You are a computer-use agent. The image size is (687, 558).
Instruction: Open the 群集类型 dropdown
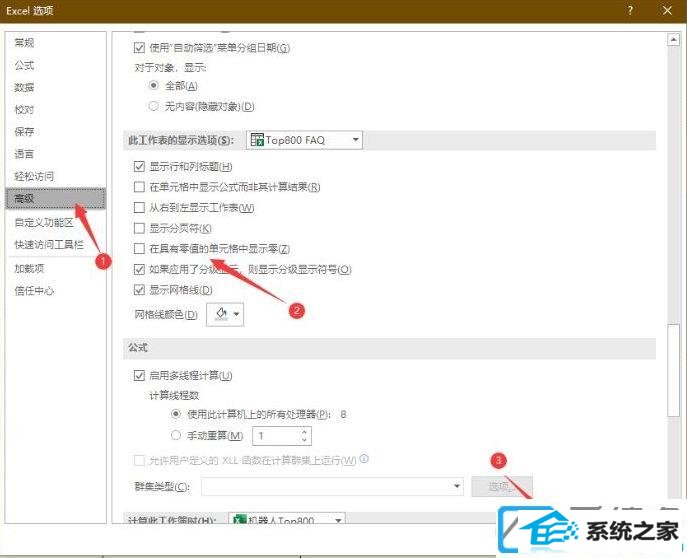coord(332,486)
